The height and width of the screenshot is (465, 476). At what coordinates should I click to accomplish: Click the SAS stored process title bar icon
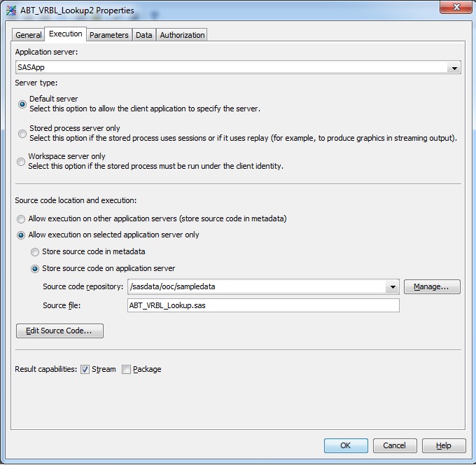[11, 11]
